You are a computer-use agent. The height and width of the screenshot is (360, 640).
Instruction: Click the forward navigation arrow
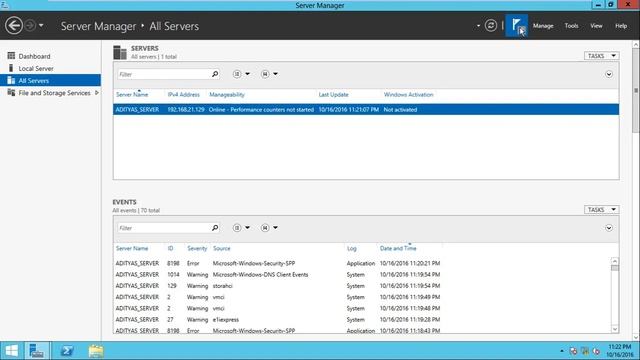click(x=30, y=26)
